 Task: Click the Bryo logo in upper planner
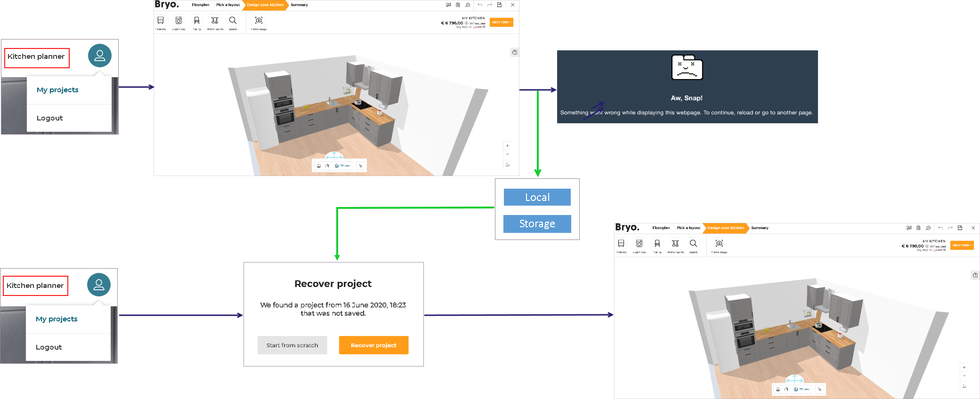tap(167, 5)
